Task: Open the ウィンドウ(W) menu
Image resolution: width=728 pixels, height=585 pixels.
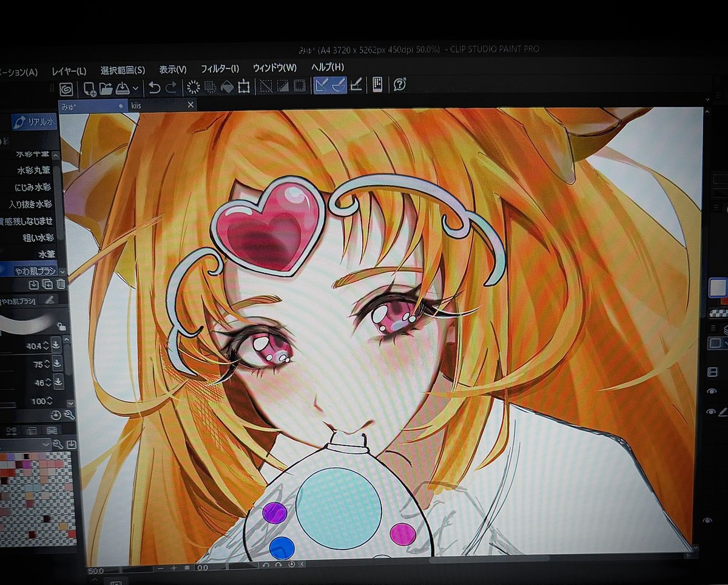Action: pos(275,67)
